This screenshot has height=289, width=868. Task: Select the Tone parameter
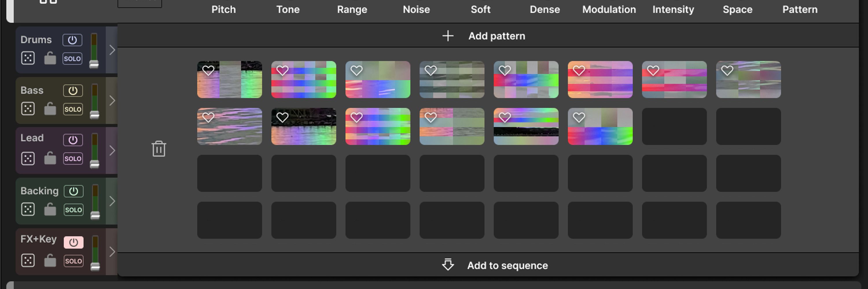click(x=288, y=10)
